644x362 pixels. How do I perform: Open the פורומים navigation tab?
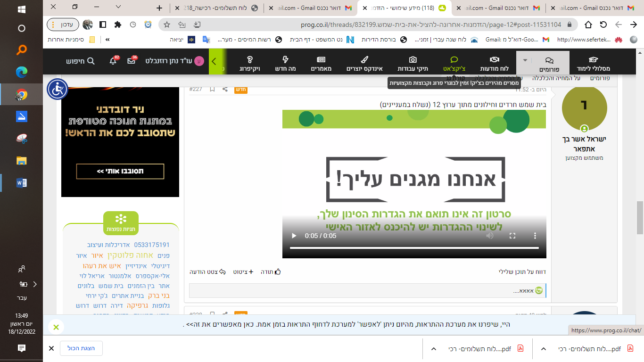coord(549,63)
